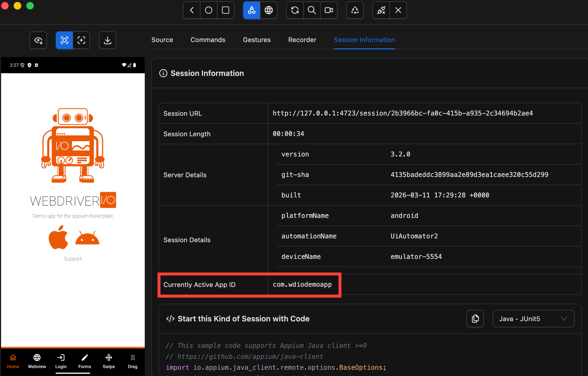Screen dimensions: 588x376
Task: Toggle Native App mode button
Action: [x=252, y=10]
